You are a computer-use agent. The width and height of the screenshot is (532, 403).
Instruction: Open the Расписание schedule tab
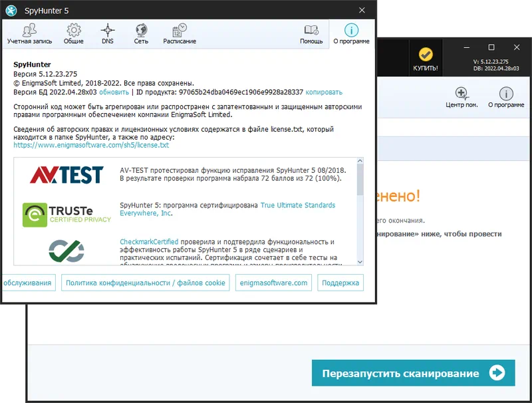[x=180, y=34]
